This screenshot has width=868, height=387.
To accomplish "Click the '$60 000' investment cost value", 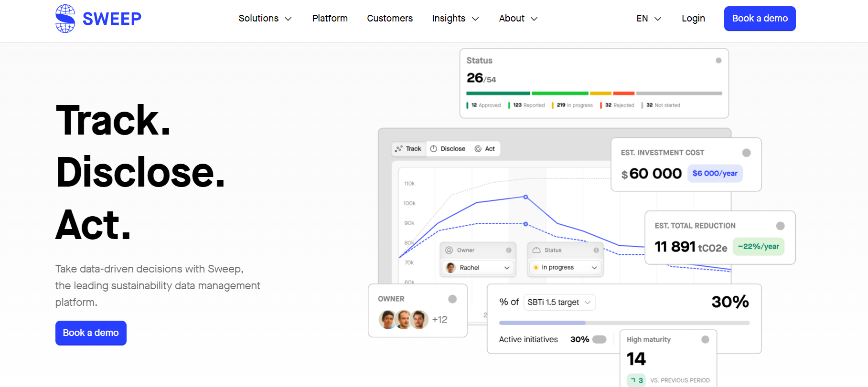I will click(652, 174).
